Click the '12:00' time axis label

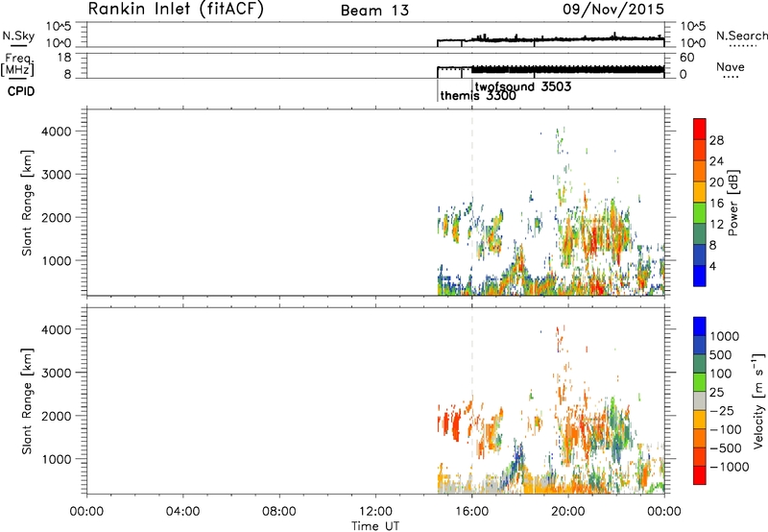pos(375,512)
